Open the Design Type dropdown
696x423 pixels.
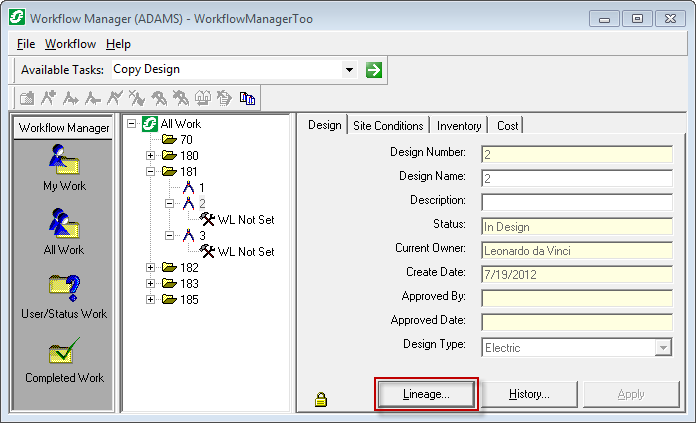[x=662, y=347]
